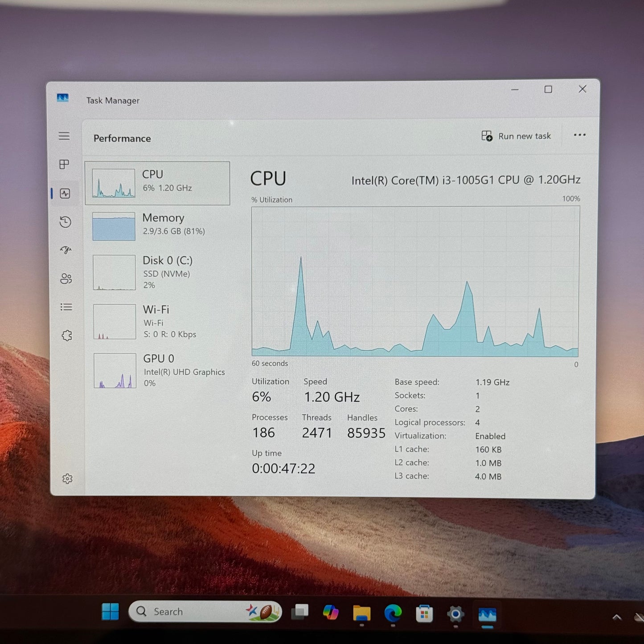This screenshot has width=644, height=644.
Task: Click the Logical processors label
Action: click(x=430, y=422)
